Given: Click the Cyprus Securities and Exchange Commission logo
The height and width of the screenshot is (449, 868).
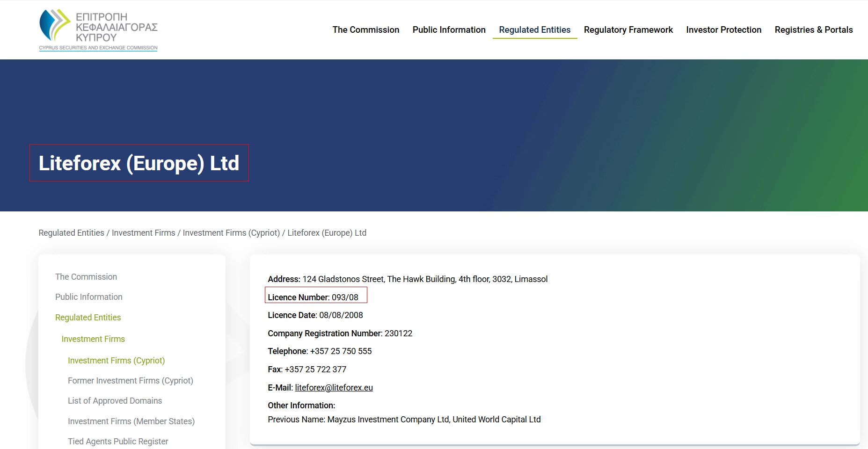Looking at the screenshot, I should click(98, 30).
